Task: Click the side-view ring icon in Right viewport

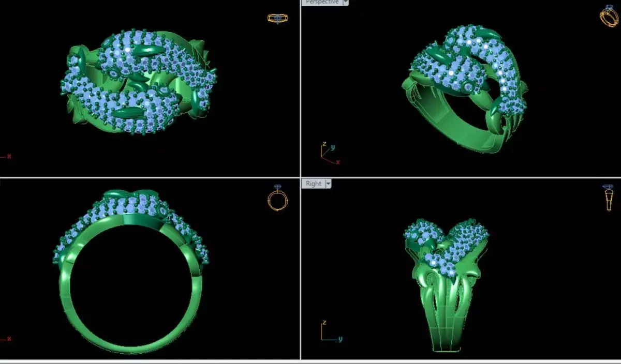Action: pos(608,198)
